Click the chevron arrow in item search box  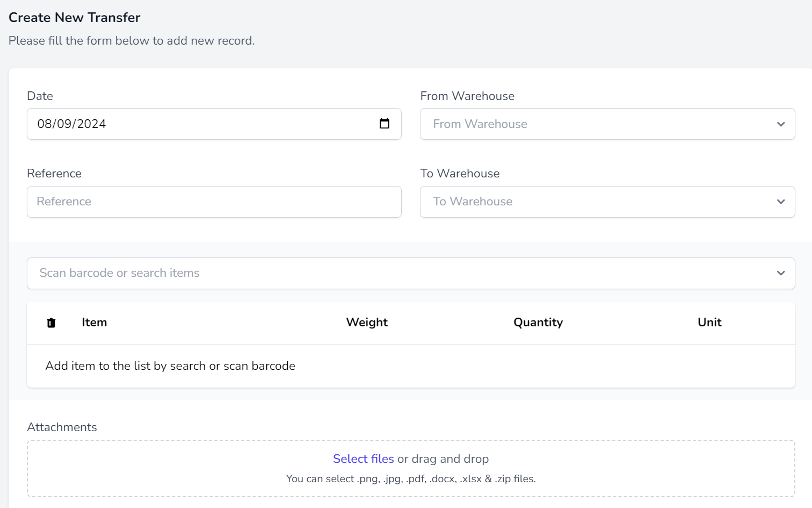[781, 273]
